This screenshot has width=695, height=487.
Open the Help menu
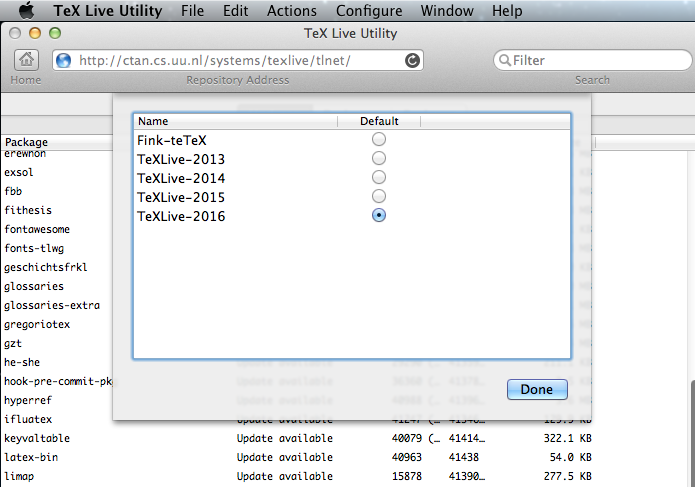[x=507, y=11]
